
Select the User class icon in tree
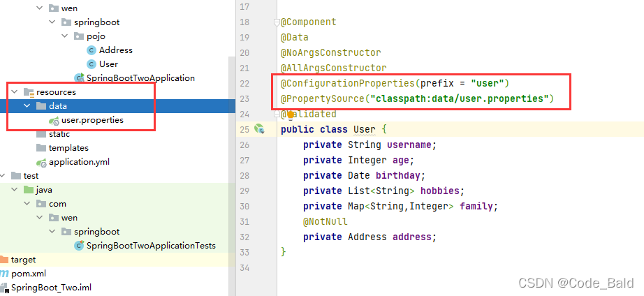point(92,64)
